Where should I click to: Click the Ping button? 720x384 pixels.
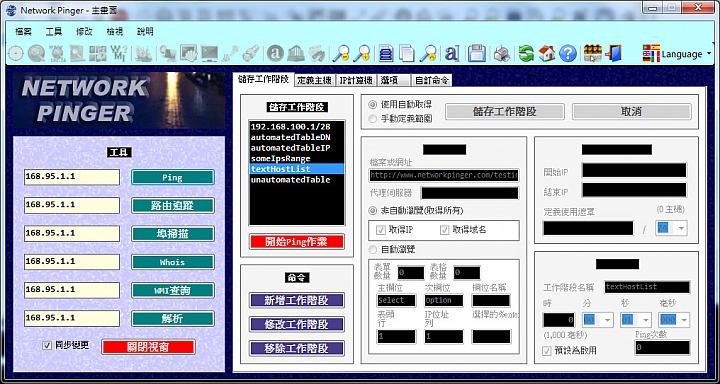[x=173, y=177]
